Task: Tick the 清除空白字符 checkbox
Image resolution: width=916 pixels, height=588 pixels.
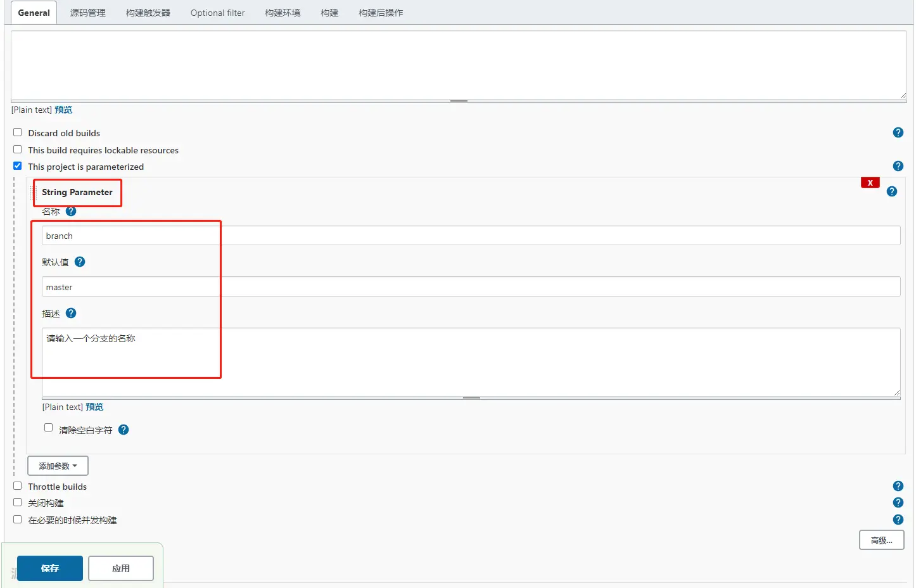Action: (x=48, y=428)
